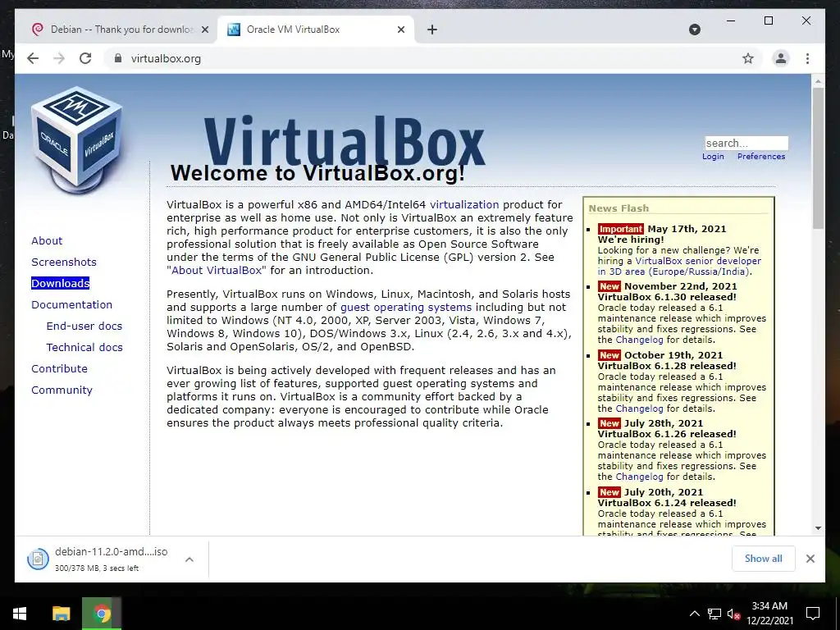Click the muted volume tray icon
The height and width of the screenshot is (630, 840).
click(733, 614)
